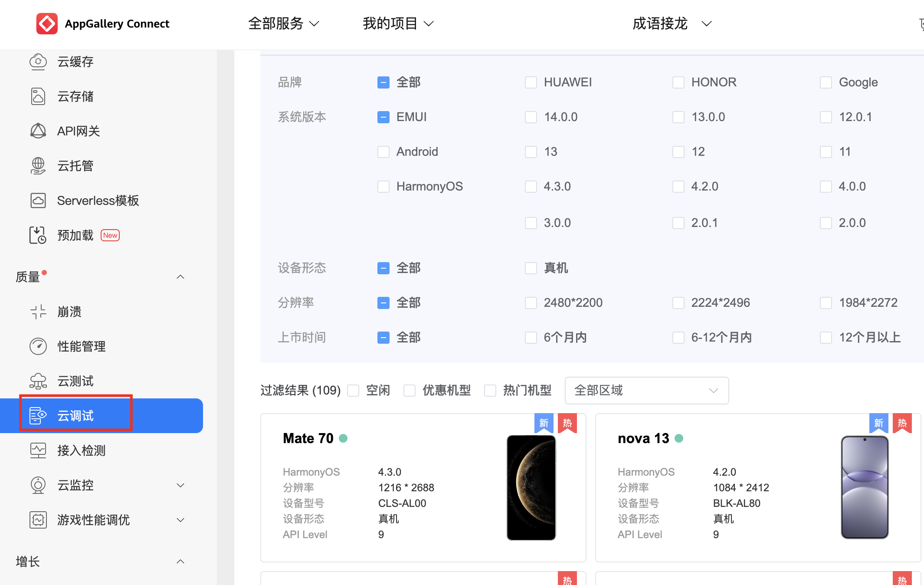
Task: Select Serverless模板 in the sidebar
Action: click(98, 200)
